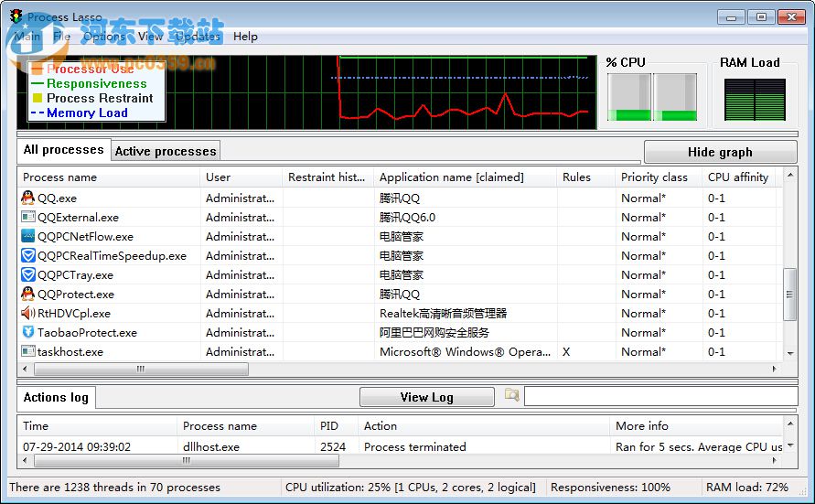Image resolution: width=815 pixels, height=504 pixels.
Task: Click Responsiveness: 100% in status bar
Action: coord(610,488)
